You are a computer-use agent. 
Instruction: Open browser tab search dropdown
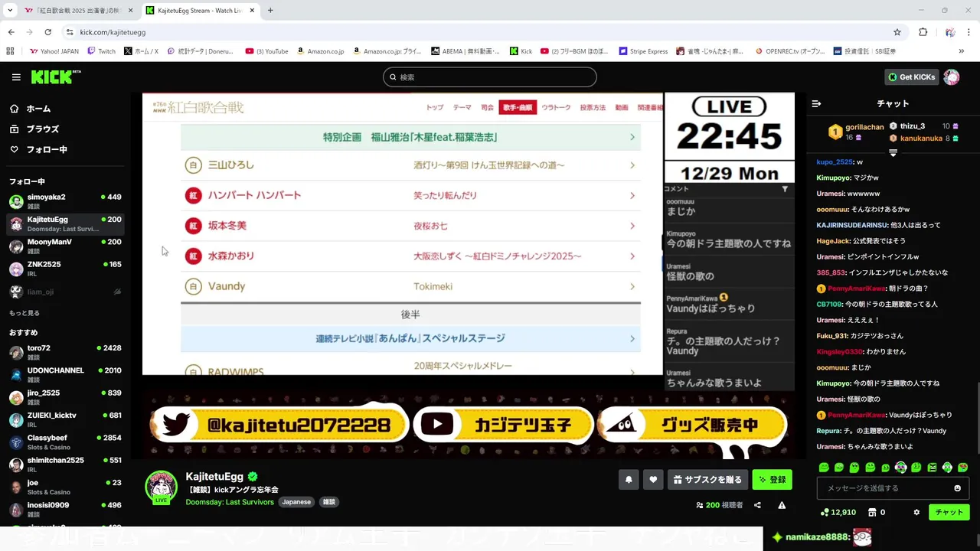click(10, 11)
